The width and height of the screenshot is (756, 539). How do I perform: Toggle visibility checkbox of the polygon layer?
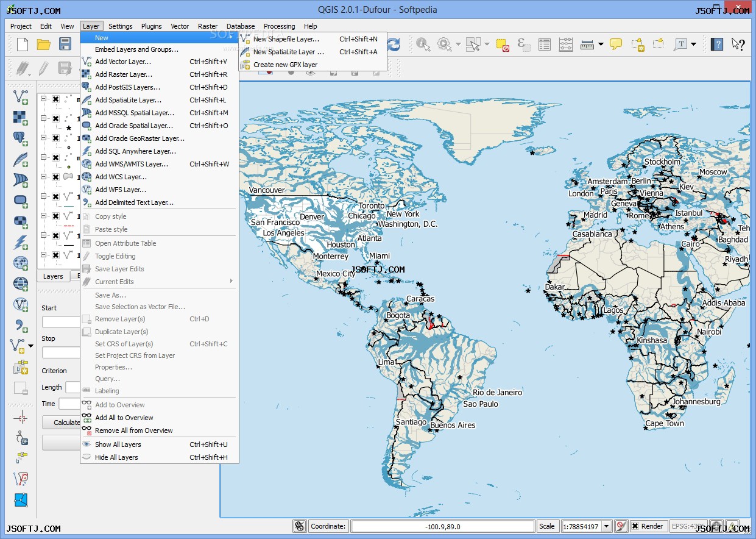(x=55, y=177)
